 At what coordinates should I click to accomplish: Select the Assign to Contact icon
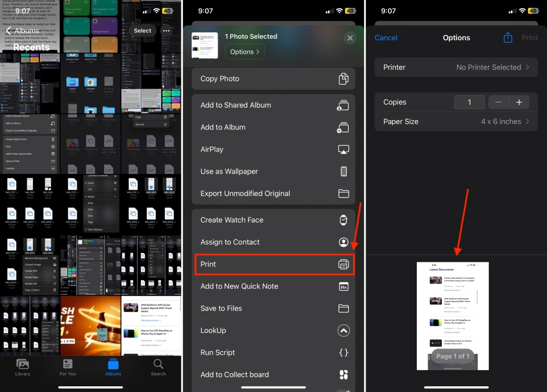click(344, 242)
